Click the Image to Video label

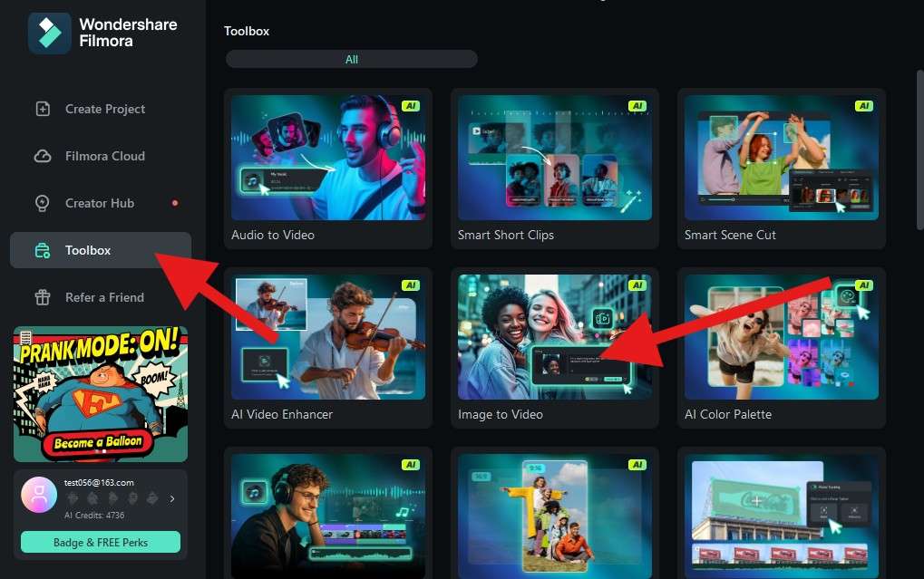[501, 415]
